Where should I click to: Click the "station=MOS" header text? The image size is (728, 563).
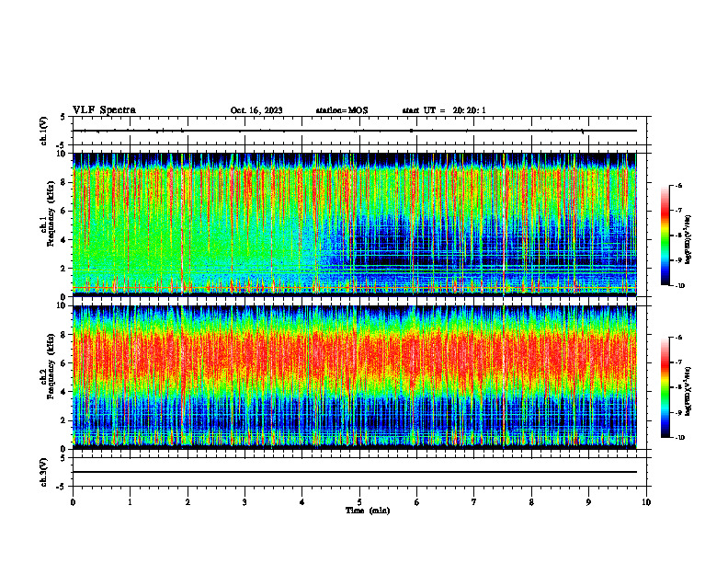coord(342,110)
